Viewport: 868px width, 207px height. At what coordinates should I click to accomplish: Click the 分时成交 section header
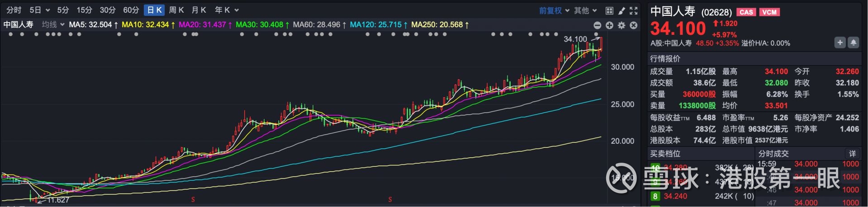(773, 154)
